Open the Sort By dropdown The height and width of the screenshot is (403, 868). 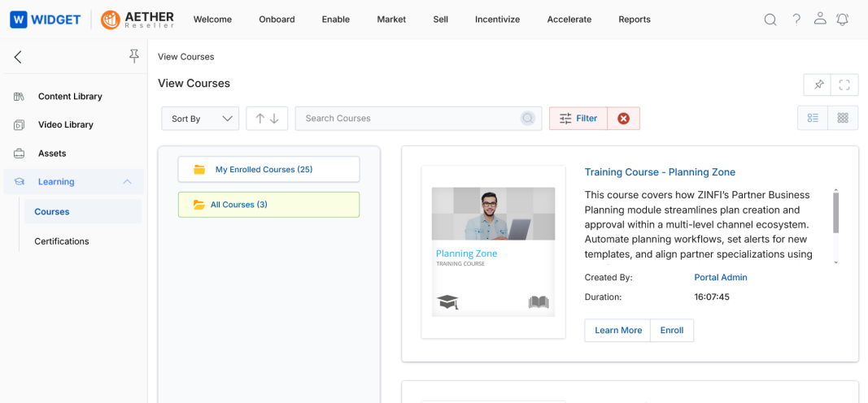coord(200,119)
